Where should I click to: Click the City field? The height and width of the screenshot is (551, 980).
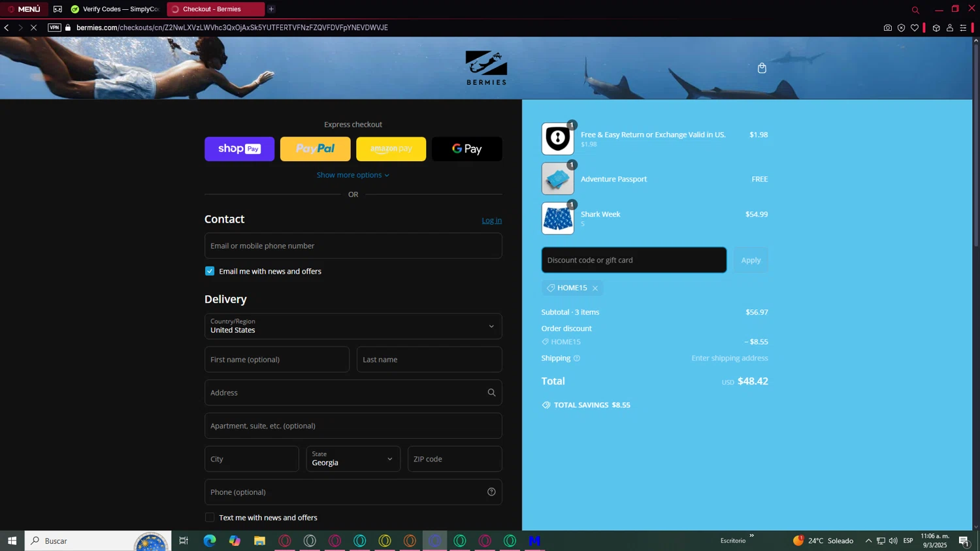(252, 459)
